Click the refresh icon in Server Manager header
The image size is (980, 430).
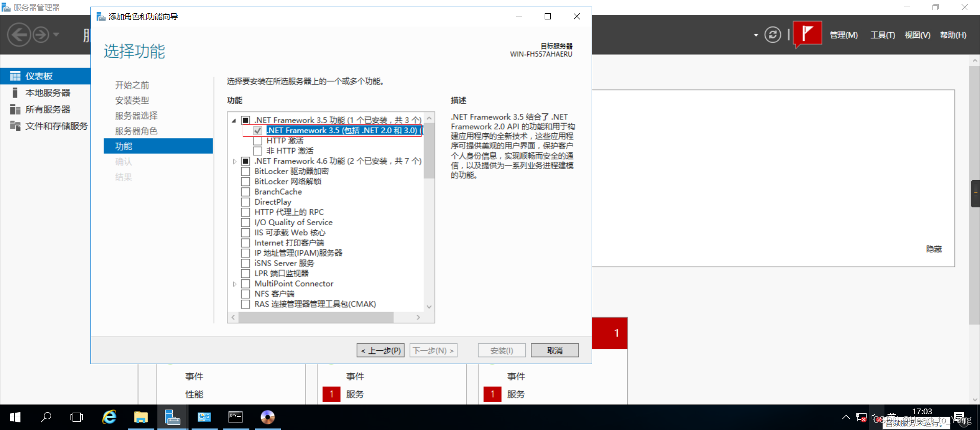[773, 35]
